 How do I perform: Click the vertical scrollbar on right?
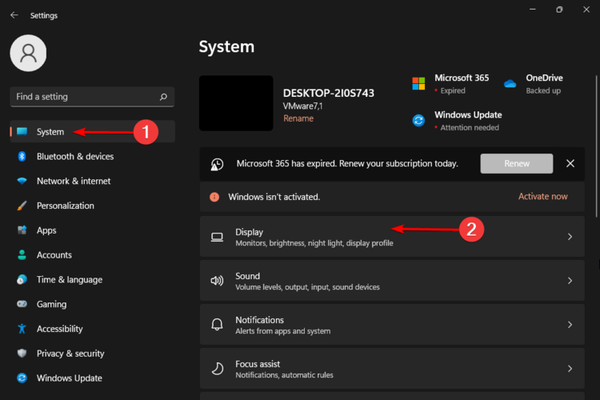596,146
